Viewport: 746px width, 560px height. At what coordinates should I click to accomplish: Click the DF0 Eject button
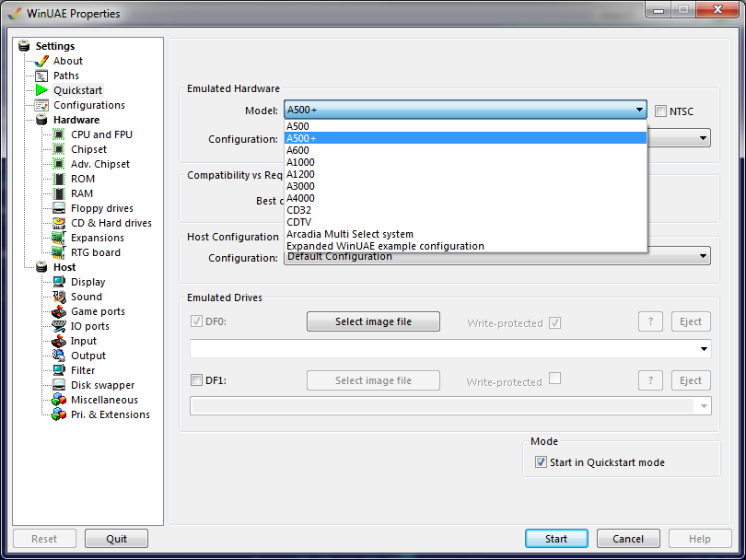click(x=691, y=321)
